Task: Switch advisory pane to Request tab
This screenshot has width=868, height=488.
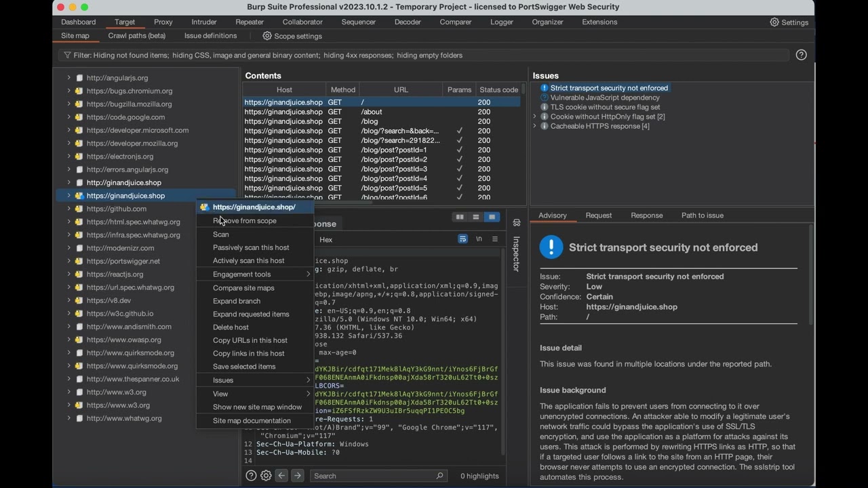Action: [599, 216]
